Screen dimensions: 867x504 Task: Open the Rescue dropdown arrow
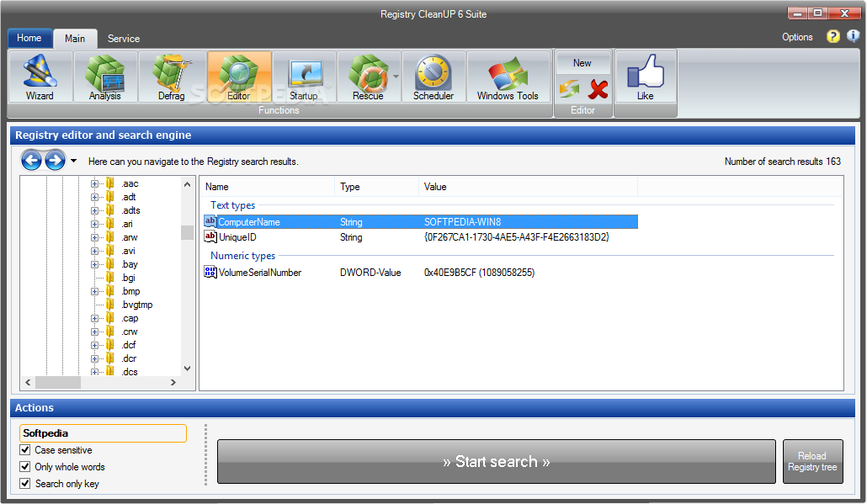[x=396, y=77]
